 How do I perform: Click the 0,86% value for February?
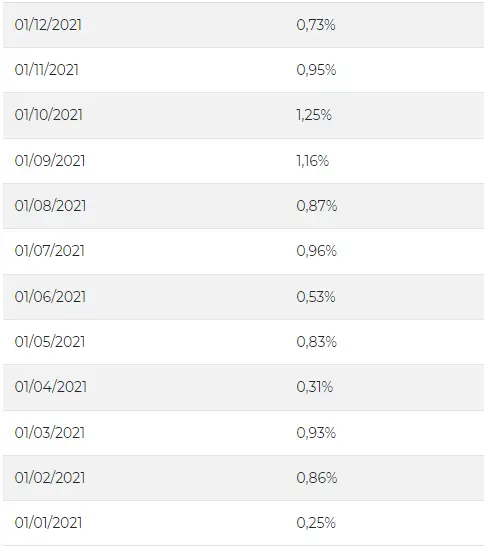pyautogui.click(x=317, y=478)
